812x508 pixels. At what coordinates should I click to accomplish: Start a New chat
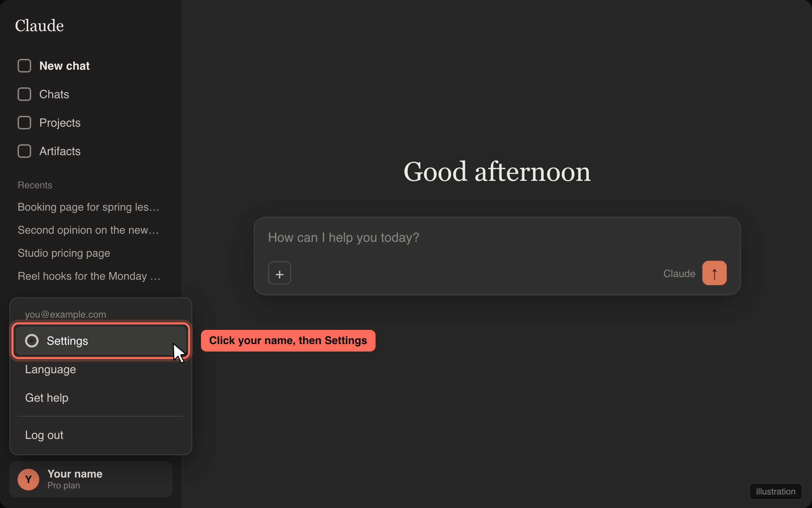(x=64, y=66)
